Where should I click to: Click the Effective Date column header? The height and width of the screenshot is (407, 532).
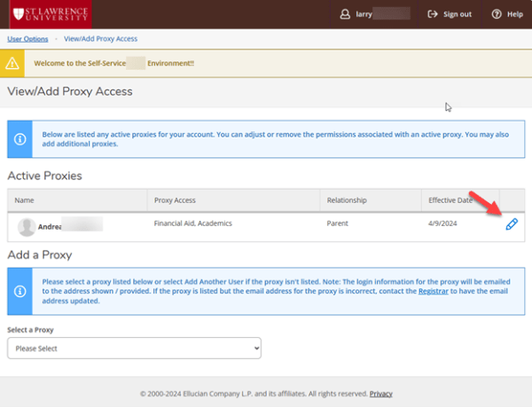click(x=450, y=200)
